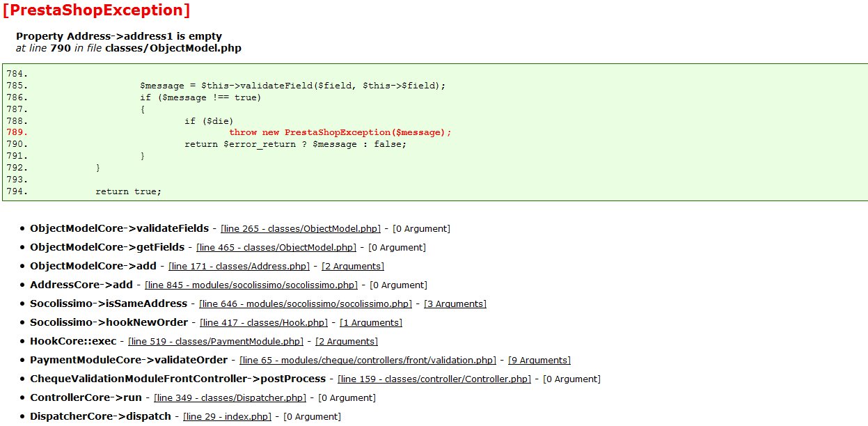The height and width of the screenshot is (426, 868).
Task: Click [0 Argument] next to DispatcherCore->dispatch
Action: click(312, 416)
